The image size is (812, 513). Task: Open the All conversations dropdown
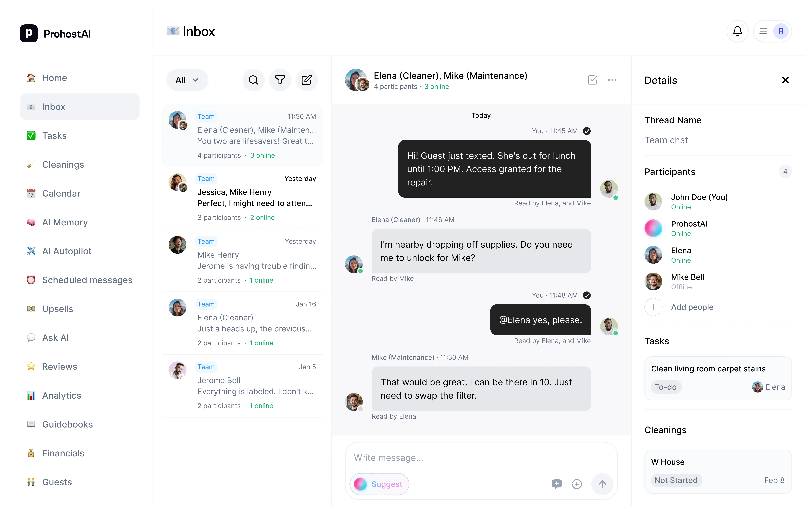(187, 80)
